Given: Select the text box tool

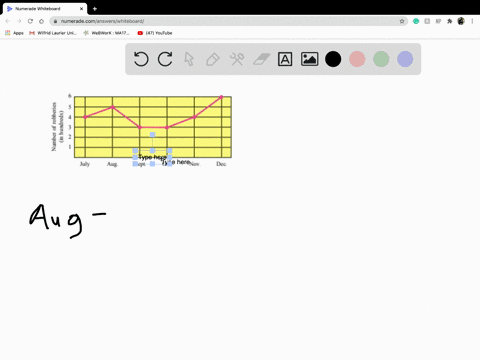Looking at the screenshot, I should 285,59.
